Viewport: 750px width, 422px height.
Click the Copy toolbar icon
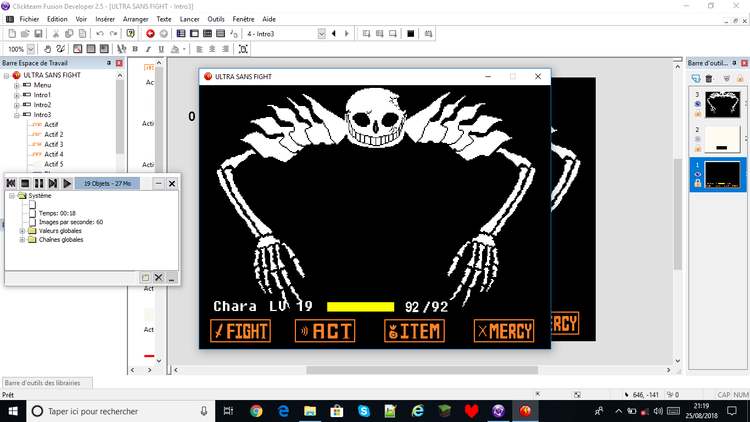(69, 33)
